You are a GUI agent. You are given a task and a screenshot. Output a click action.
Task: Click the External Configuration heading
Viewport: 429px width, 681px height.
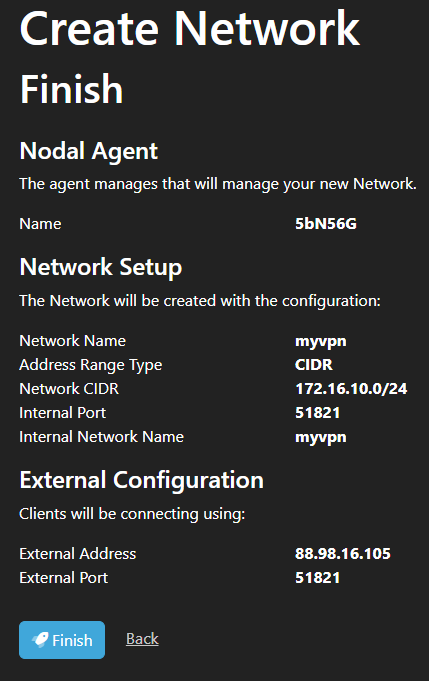[142, 480]
